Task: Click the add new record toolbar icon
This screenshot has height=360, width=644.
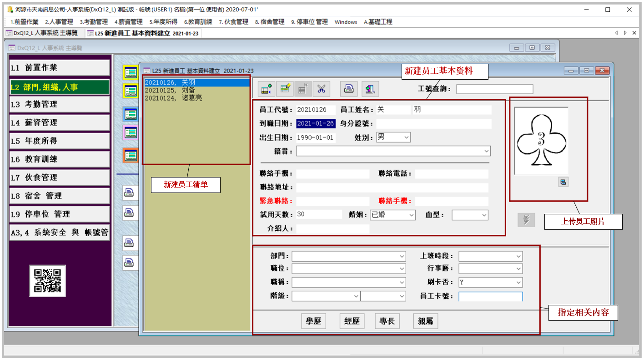Action: click(267, 89)
